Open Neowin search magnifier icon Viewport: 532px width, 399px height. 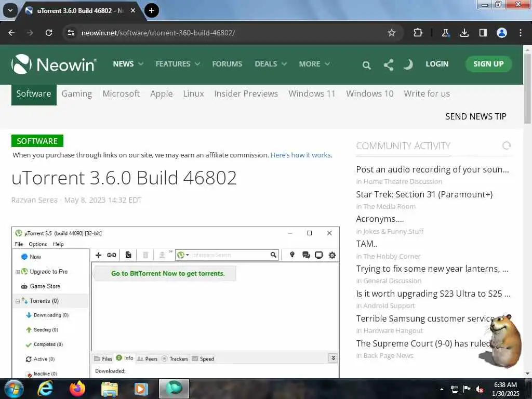click(x=366, y=65)
